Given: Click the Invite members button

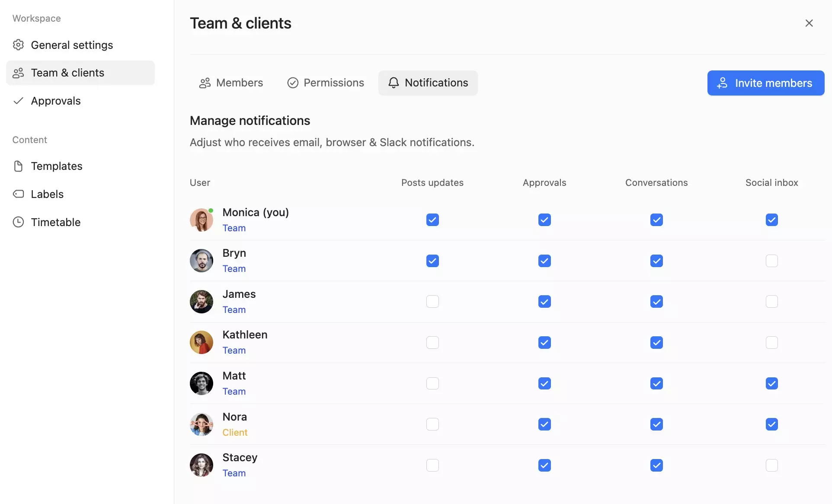Looking at the screenshot, I should [766, 83].
